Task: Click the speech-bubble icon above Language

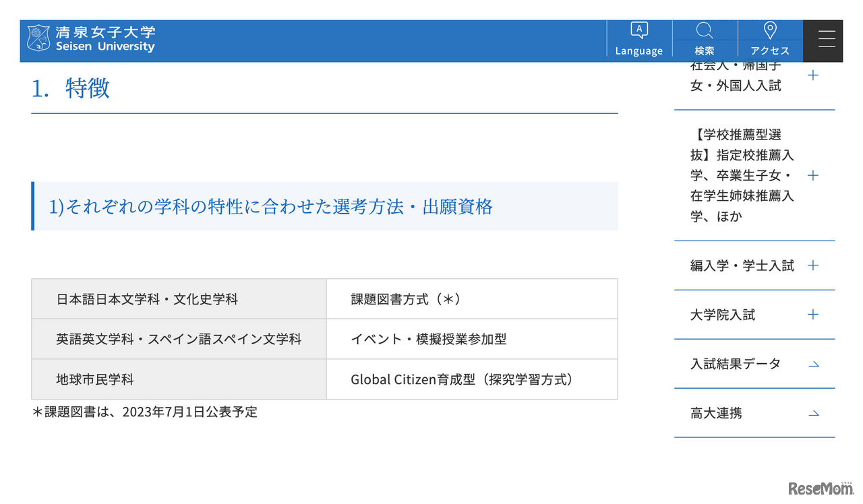Action: click(x=638, y=30)
